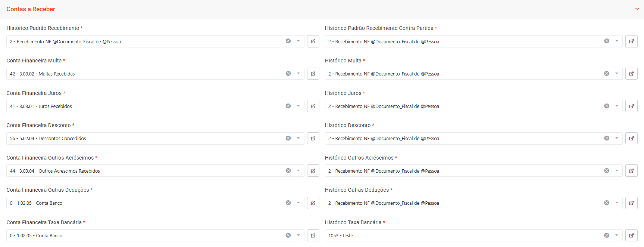Viewport: 644px width, 247px height.
Task: Open external link for Conta Financeira Multa
Action: click(313, 74)
